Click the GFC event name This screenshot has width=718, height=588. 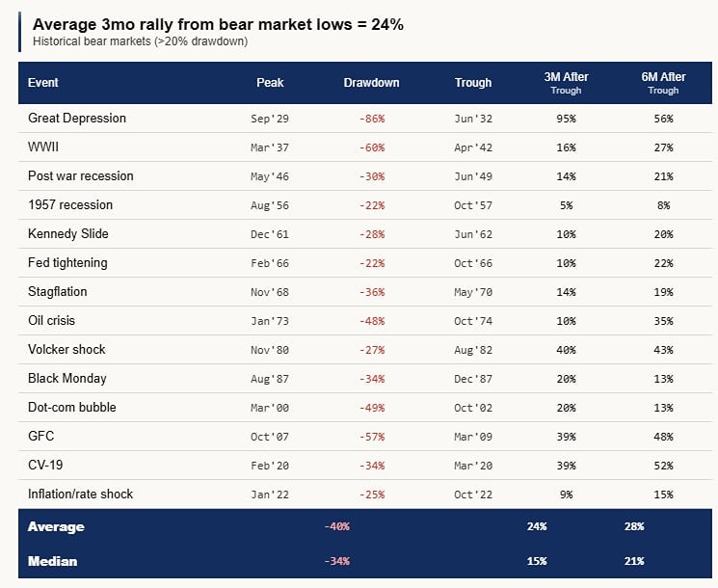41,437
